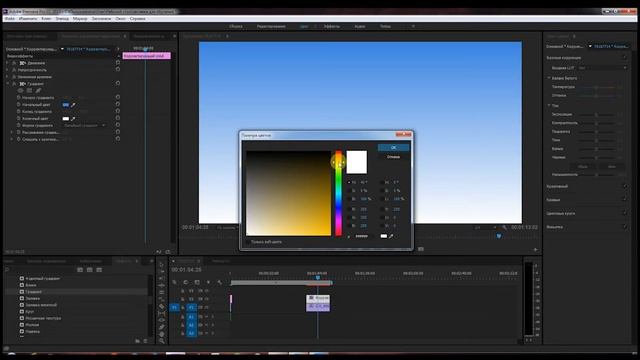Select the H radio button in color picker
This screenshot has height=360, width=640.
point(349,182)
